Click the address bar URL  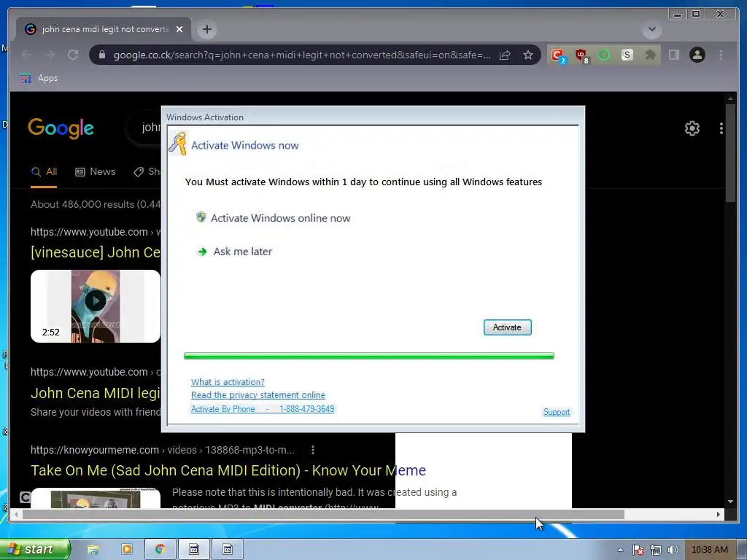click(x=301, y=55)
